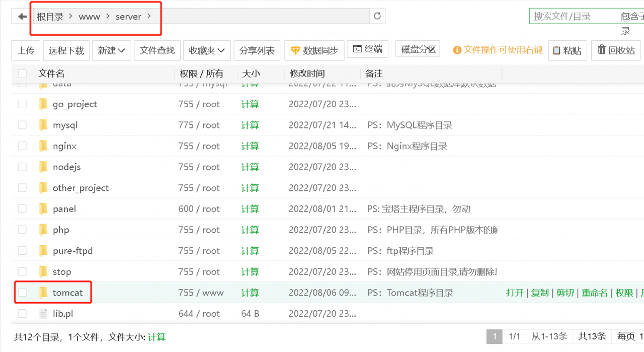Viewport: 644px width, 352px height.
Task: Click the mysql folder name
Action: point(65,125)
